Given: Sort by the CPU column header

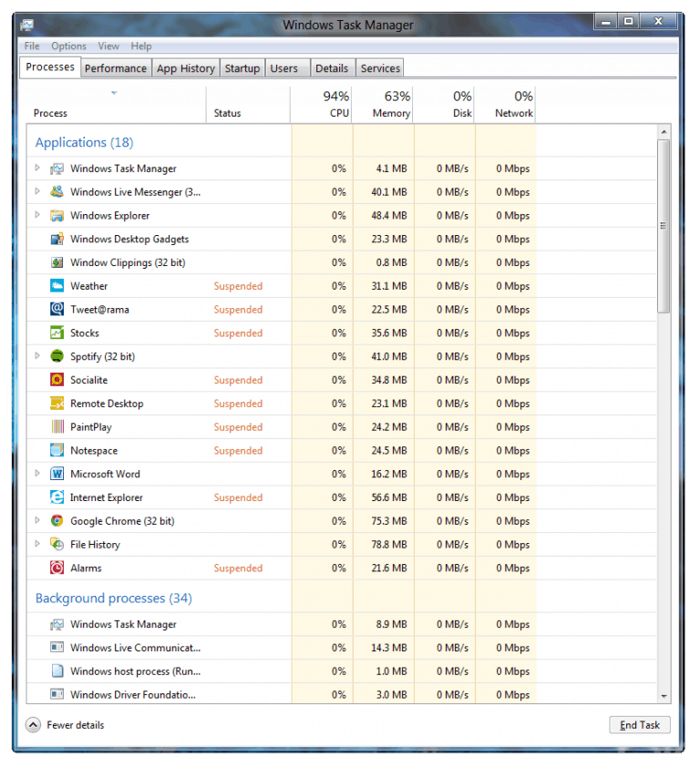Looking at the screenshot, I should coord(322,105).
